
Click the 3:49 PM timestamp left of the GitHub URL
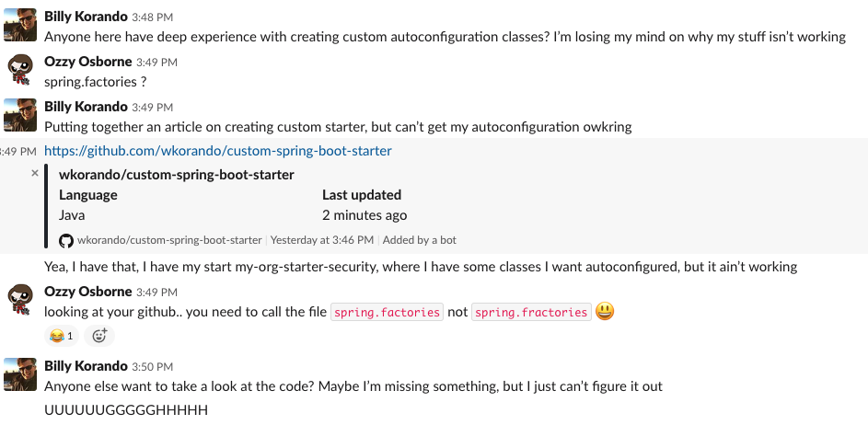click(x=18, y=152)
